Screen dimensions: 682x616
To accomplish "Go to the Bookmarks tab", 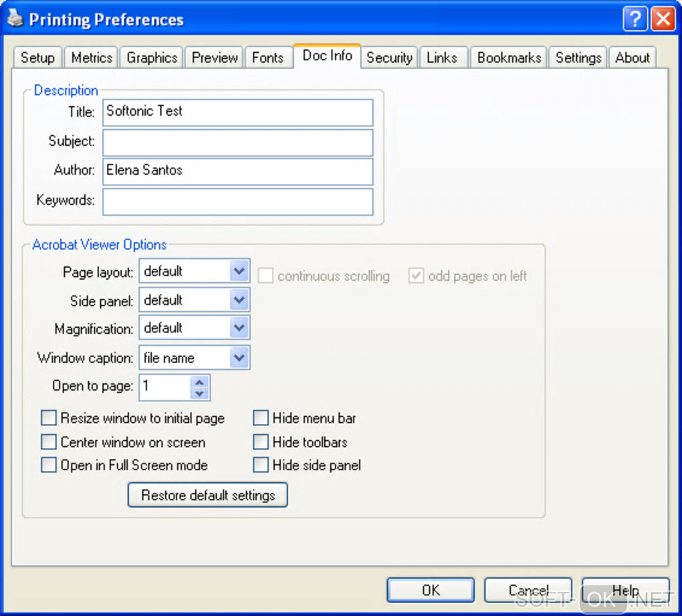I will pos(509,58).
